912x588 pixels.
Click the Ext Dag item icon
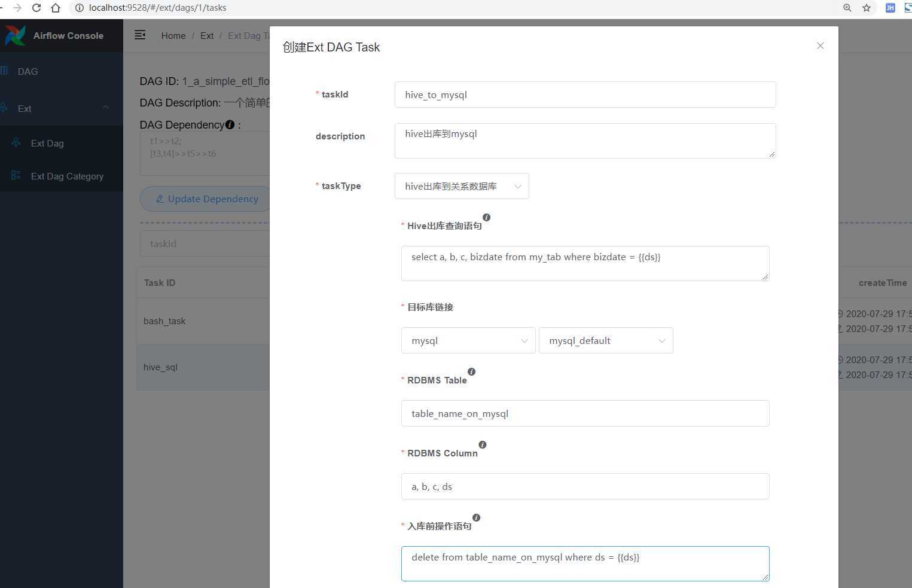click(x=16, y=142)
